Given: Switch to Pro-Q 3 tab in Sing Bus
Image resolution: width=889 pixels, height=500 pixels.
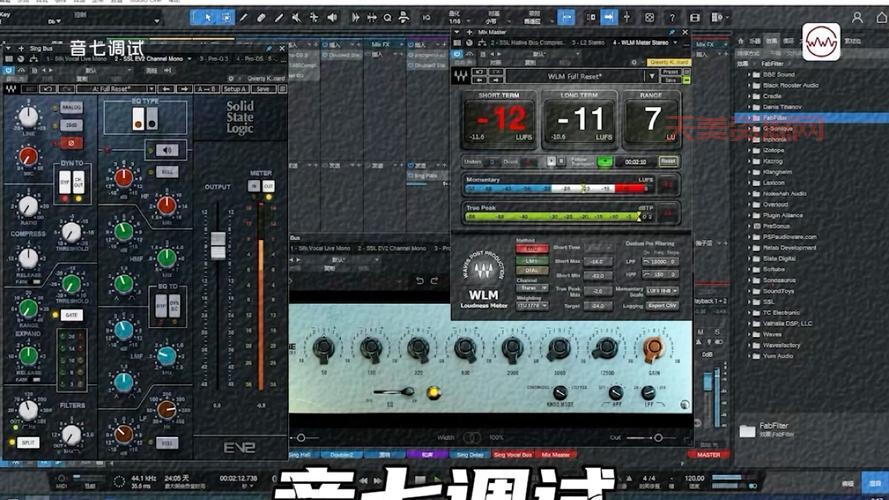Looking at the screenshot, I should (214, 59).
